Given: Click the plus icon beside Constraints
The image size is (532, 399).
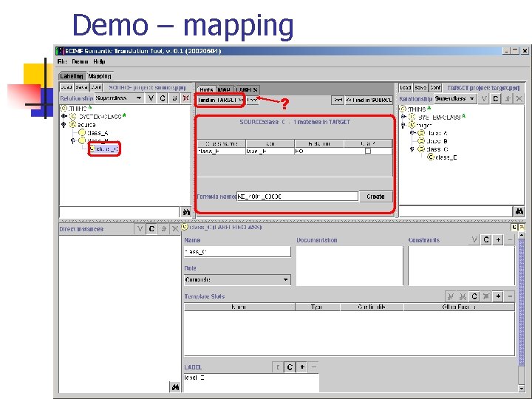Looking at the screenshot, I should [498, 240].
